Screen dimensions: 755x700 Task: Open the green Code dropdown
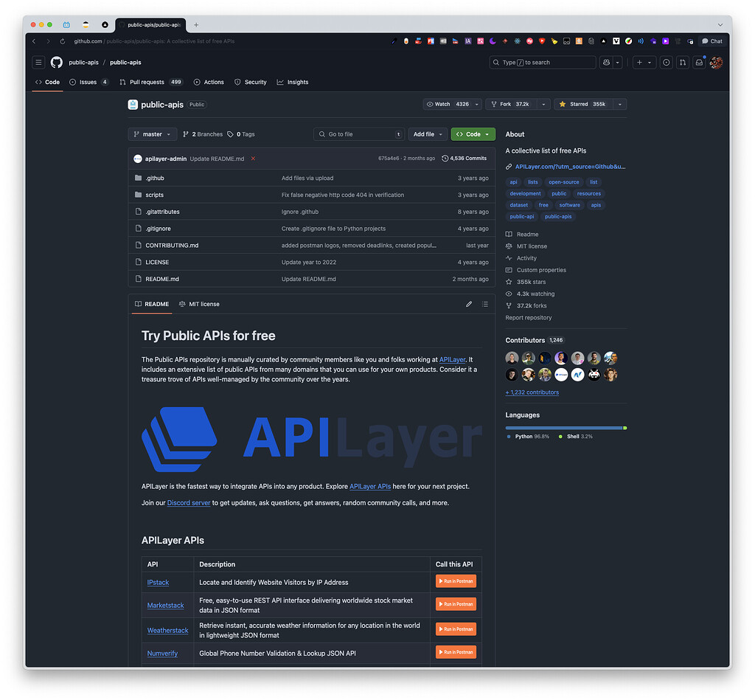point(473,134)
